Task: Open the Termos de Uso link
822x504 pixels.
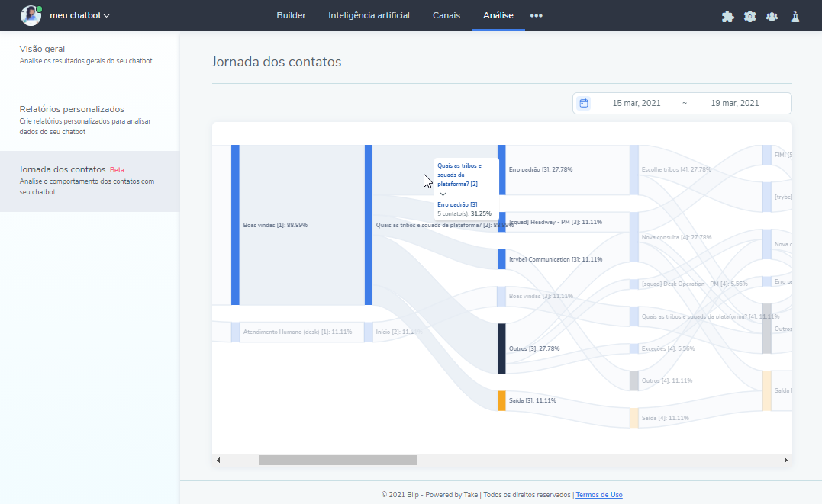Action: (x=599, y=495)
